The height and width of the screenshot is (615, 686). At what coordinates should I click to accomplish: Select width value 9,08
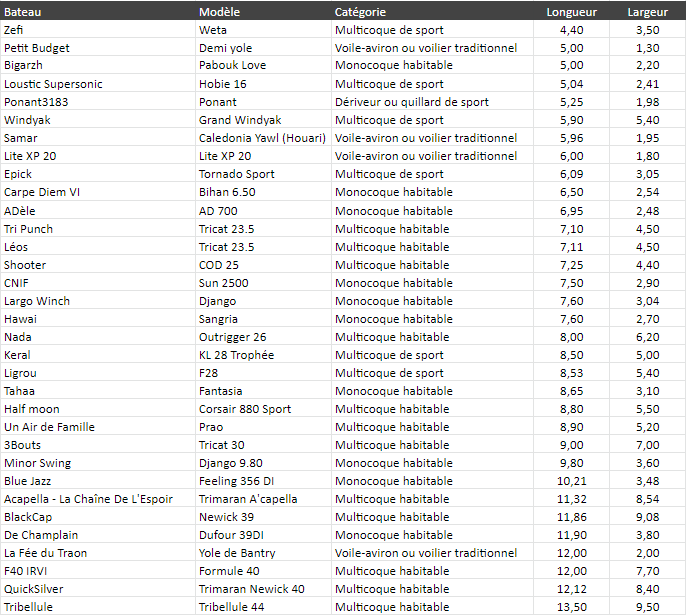(x=648, y=517)
